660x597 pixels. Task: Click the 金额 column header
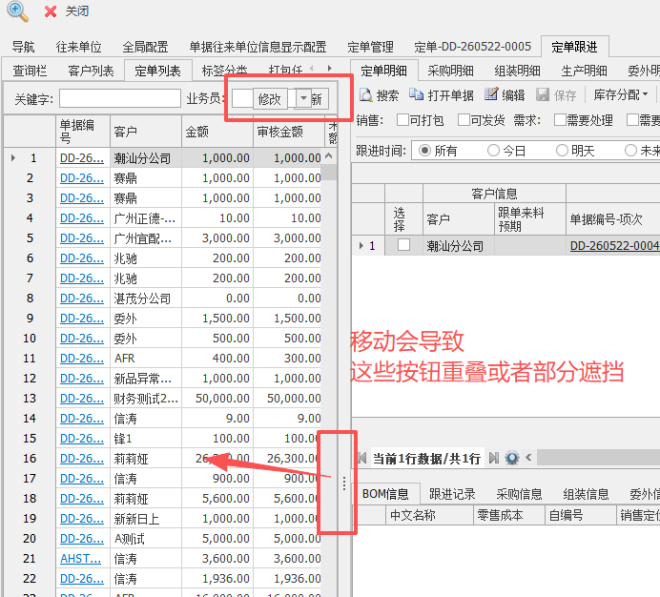217,132
